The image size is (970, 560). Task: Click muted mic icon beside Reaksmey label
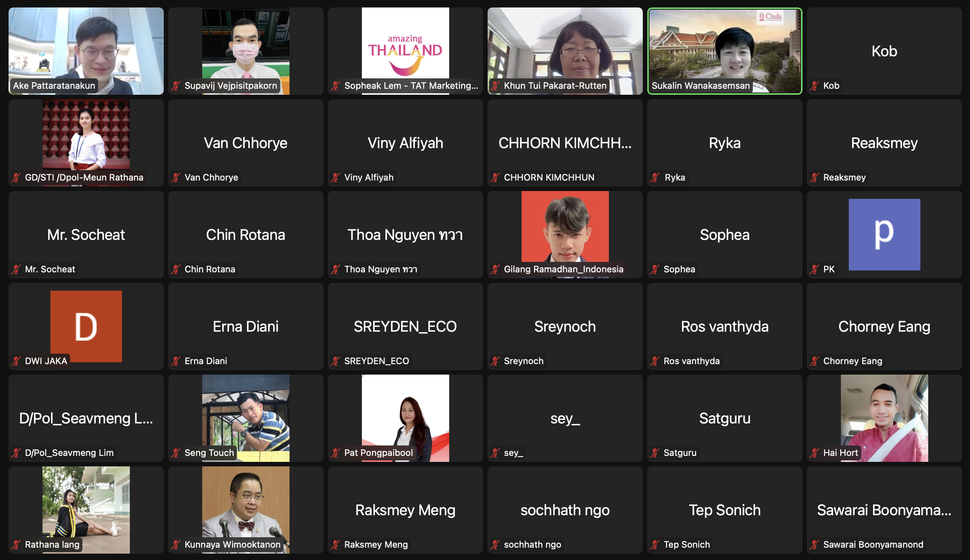(x=814, y=177)
